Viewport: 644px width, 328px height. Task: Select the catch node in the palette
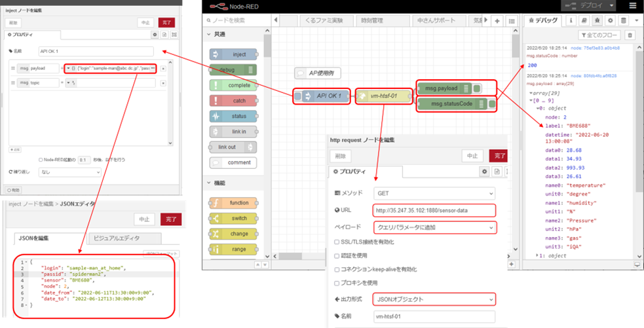[234, 101]
